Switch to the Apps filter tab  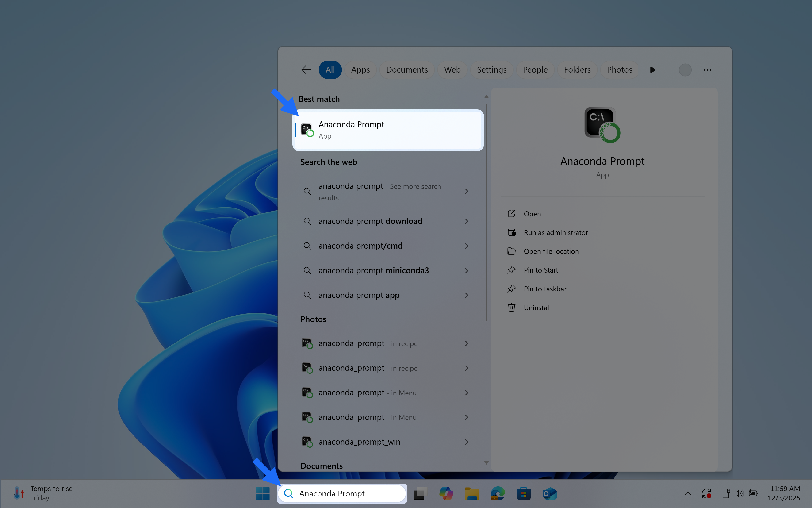pyautogui.click(x=360, y=69)
